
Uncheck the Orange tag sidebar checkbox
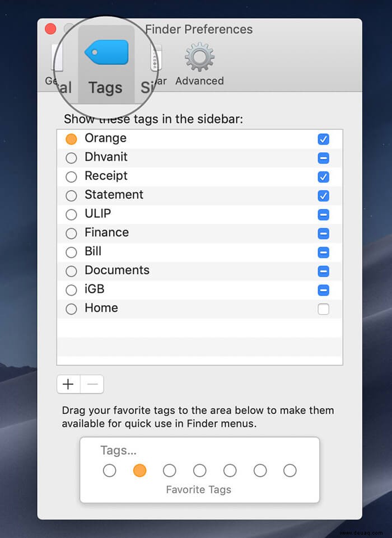(x=323, y=139)
